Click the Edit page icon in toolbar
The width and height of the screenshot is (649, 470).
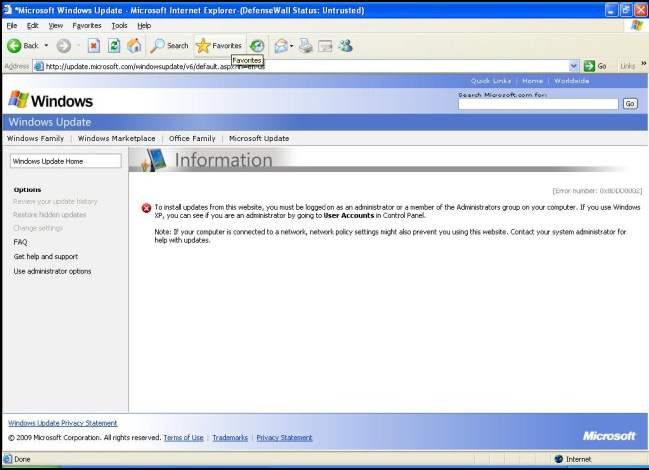click(325, 46)
